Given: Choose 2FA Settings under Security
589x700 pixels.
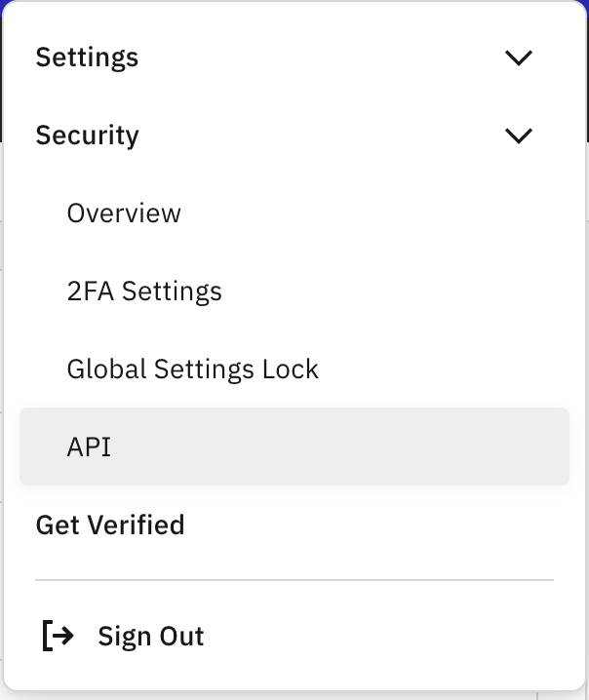Looking at the screenshot, I should (144, 292).
